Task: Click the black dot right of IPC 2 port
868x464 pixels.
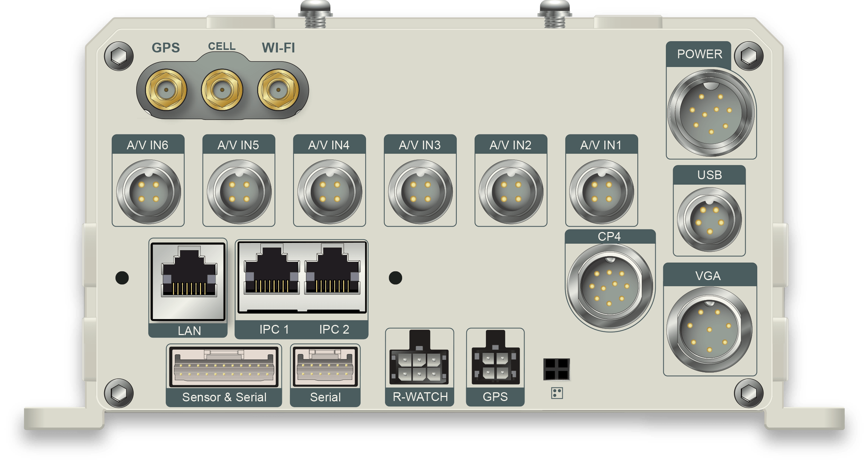Action: [x=396, y=278]
